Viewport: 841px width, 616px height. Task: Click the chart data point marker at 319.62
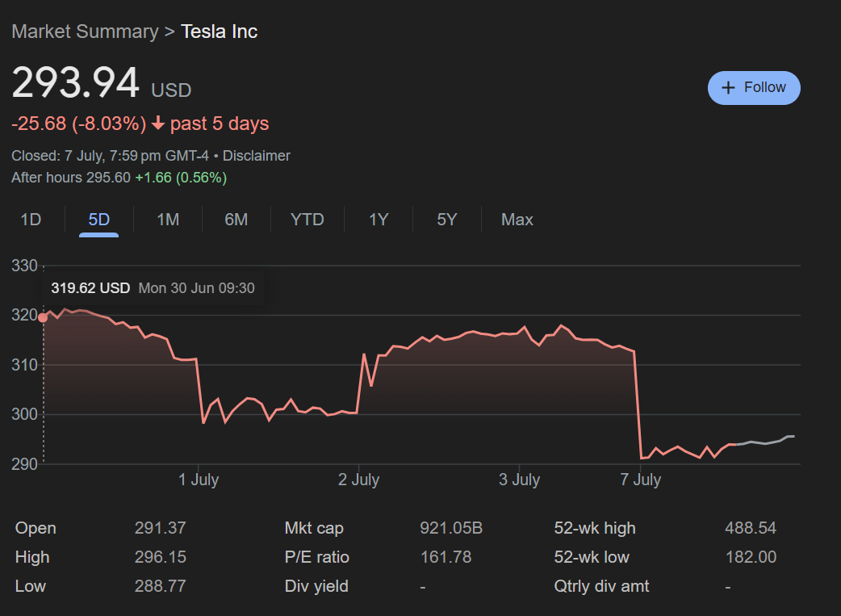(x=43, y=317)
